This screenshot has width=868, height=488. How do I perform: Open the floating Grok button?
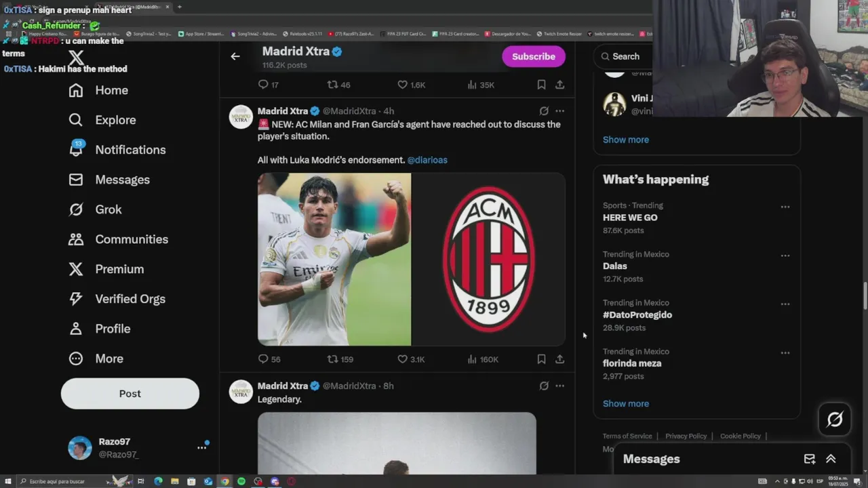point(835,420)
